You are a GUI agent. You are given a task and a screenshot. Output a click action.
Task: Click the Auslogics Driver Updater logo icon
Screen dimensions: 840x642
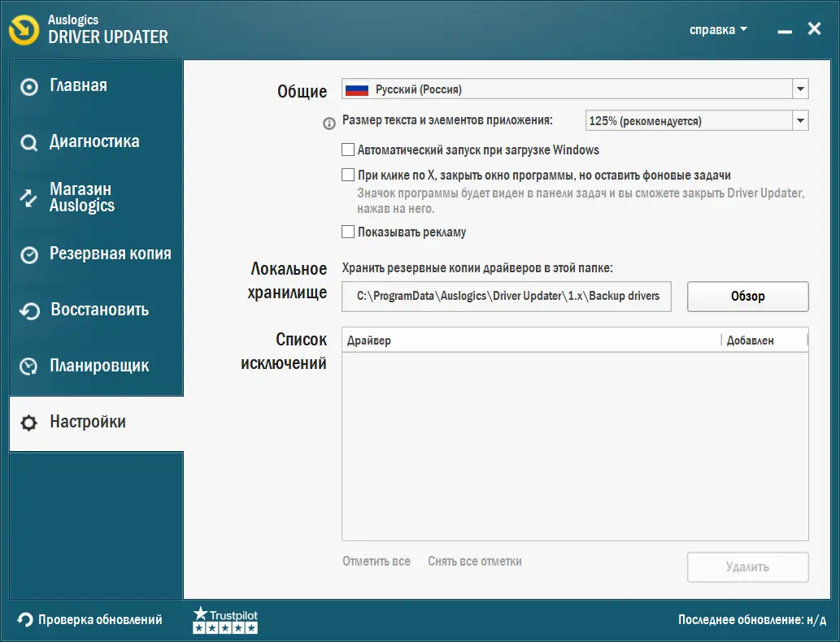[24, 29]
